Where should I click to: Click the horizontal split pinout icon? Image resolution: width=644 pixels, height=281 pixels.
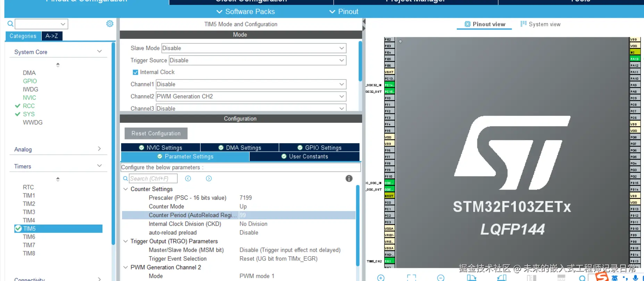point(561,278)
